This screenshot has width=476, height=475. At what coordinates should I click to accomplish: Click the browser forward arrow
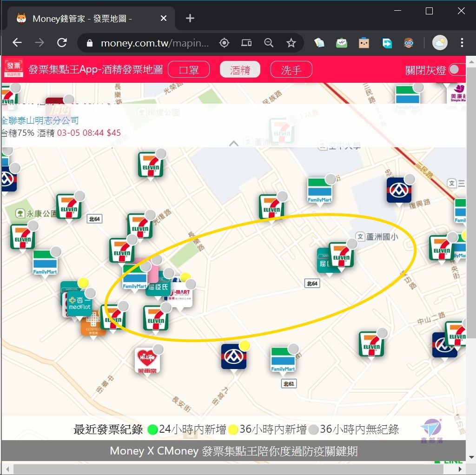40,42
